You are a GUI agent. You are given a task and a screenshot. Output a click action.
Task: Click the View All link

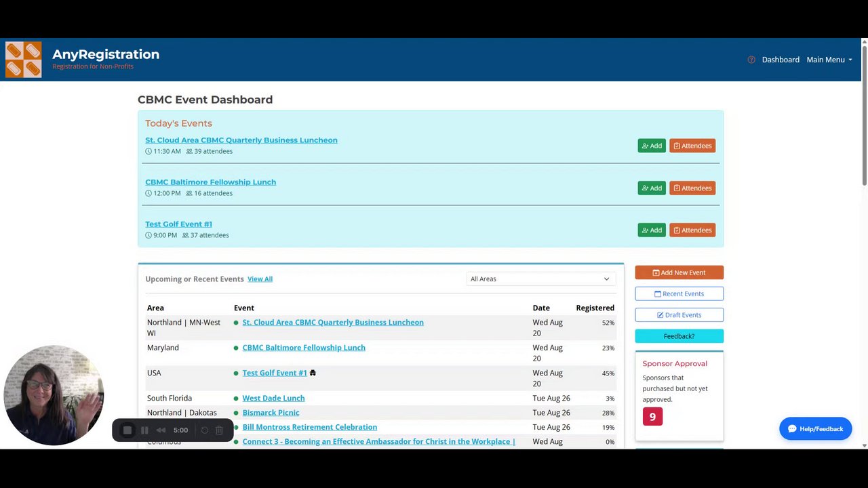[260, 279]
